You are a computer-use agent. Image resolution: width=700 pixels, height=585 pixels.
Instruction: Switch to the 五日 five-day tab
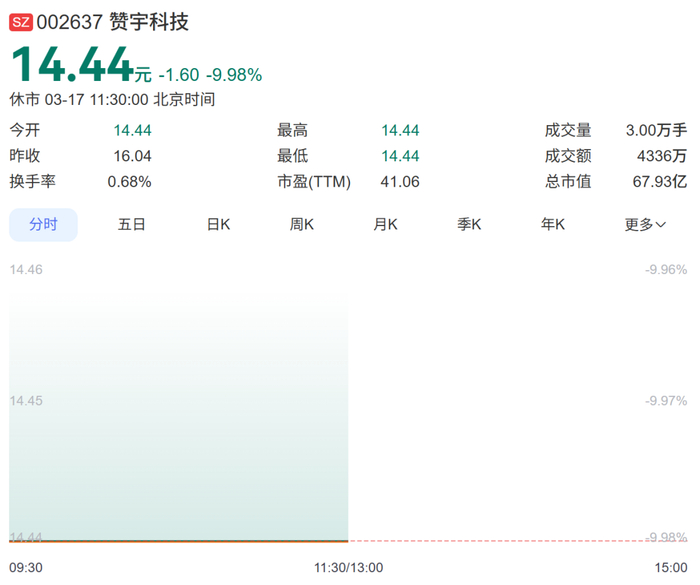132,224
